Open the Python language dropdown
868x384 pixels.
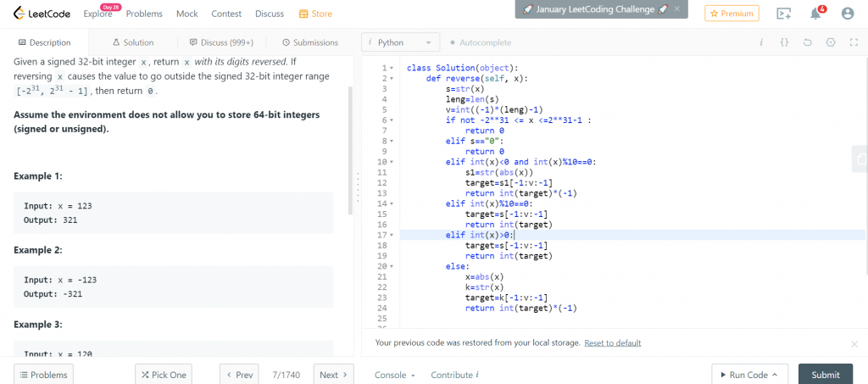pyautogui.click(x=401, y=42)
